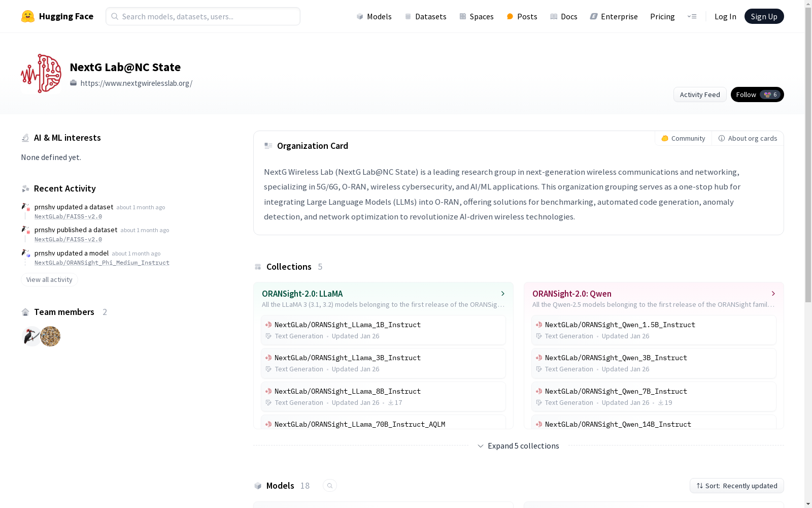Open NextGLab/ORANSight_Qwen_3B_Instruct model
The width and height of the screenshot is (812, 508).
click(x=654, y=363)
